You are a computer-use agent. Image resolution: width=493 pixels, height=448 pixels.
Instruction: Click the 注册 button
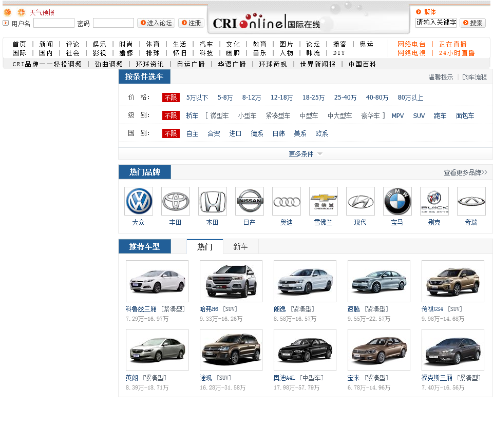pos(192,23)
